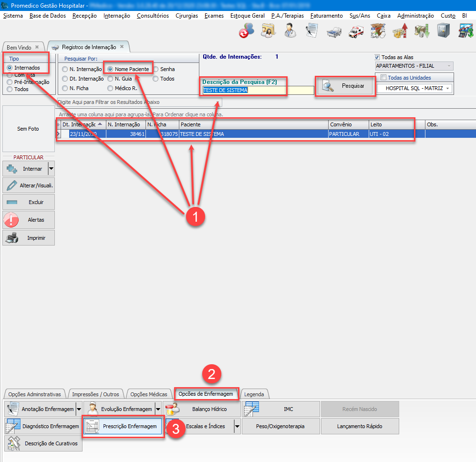Open the Faturamento menu
476x462 pixels.
pyautogui.click(x=326, y=16)
